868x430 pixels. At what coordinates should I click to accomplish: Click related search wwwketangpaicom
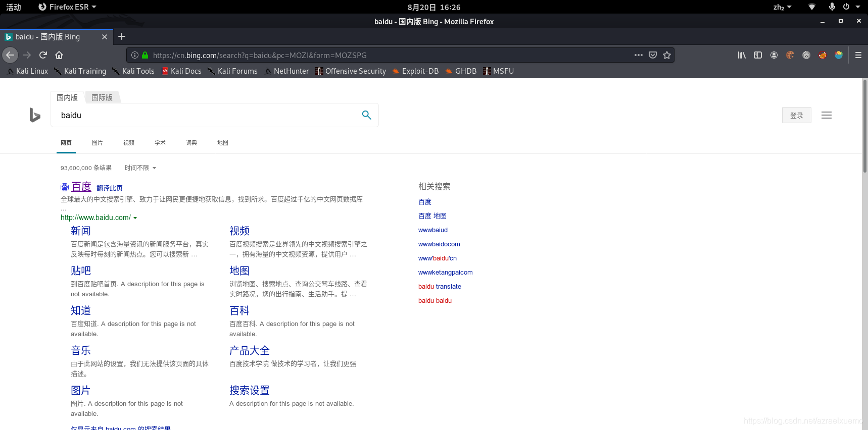(446, 273)
